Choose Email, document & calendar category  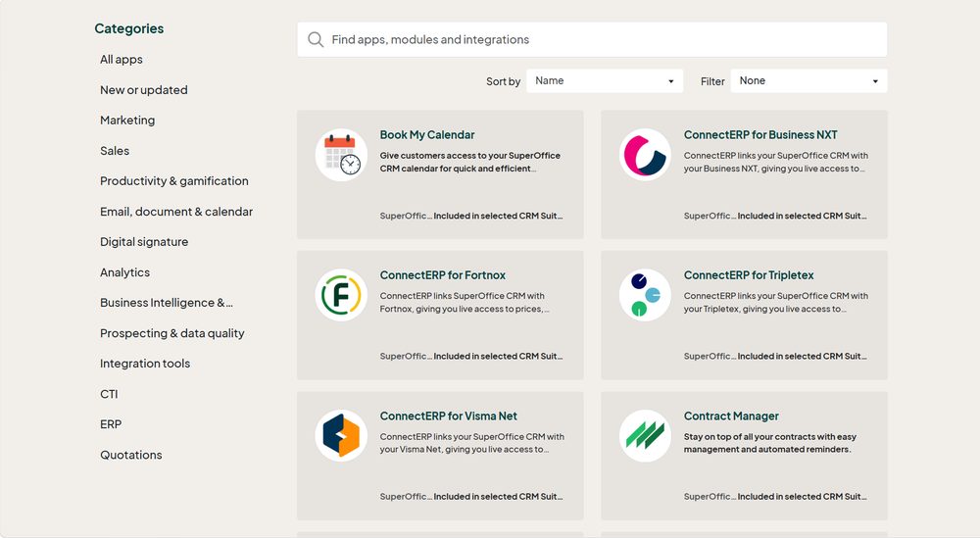click(176, 212)
